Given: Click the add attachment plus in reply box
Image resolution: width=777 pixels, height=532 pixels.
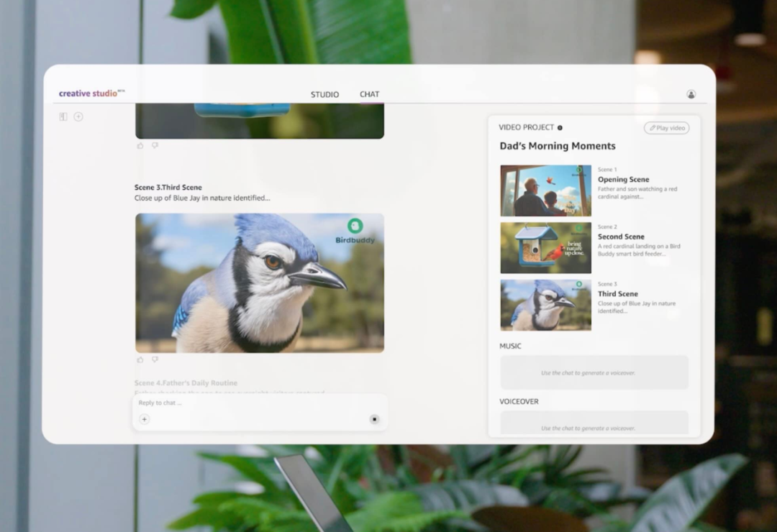Looking at the screenshot, I should (x=145, y=420).
